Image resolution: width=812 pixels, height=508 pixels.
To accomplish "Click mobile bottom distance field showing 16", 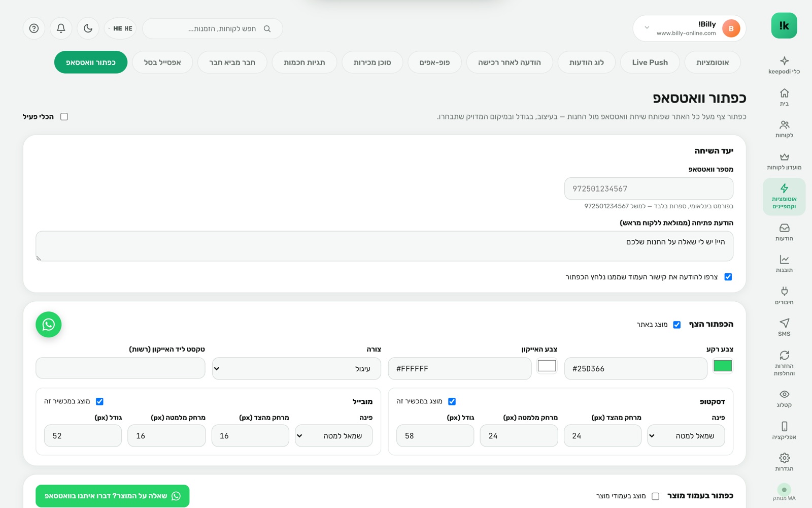I will click(166, 436).
